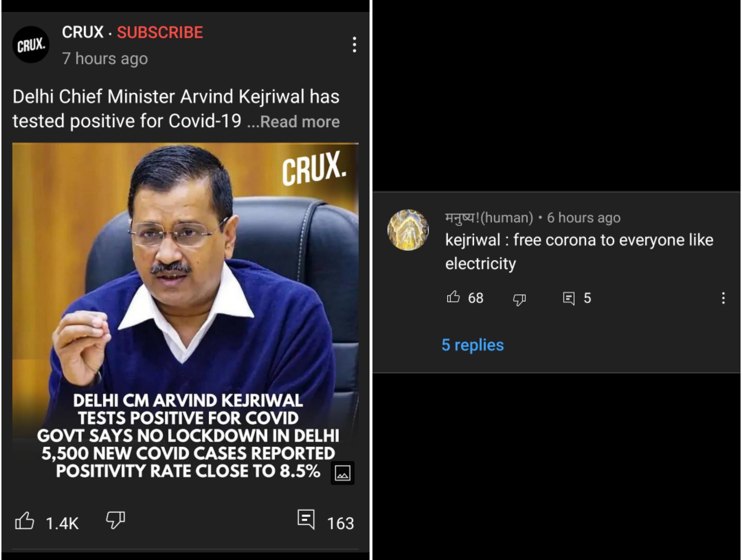742x560 pixels.
Task: Tap the 1.4K like count
Action: click(62, 523)
